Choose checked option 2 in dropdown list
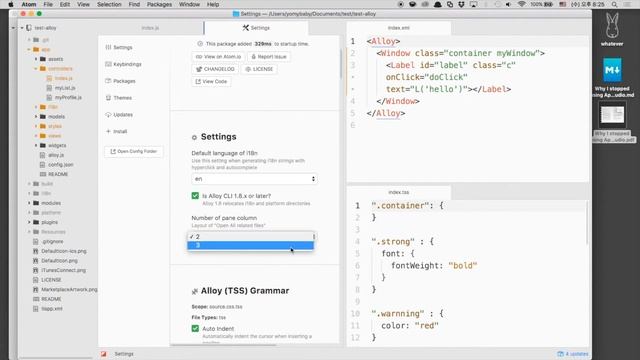 point(250,237)
